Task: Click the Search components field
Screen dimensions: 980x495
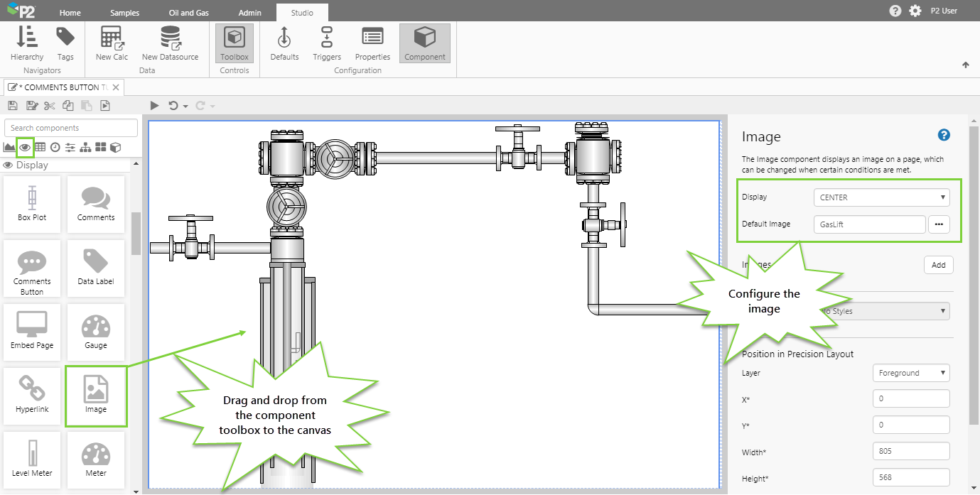Action: (71, 128)
